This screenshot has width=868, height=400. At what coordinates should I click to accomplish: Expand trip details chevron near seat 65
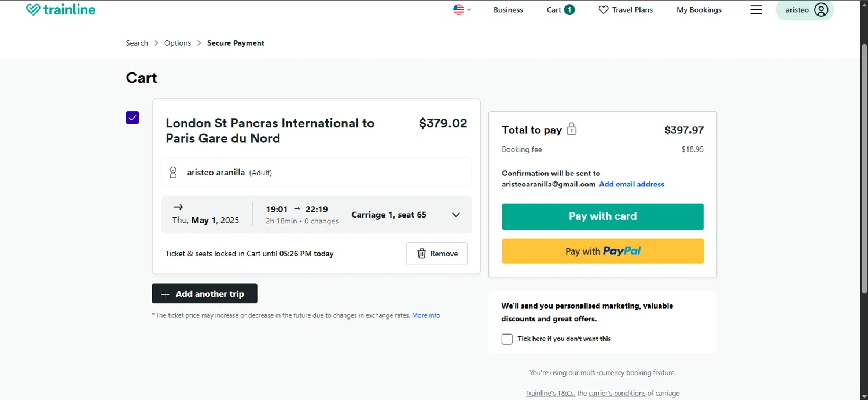456,215
